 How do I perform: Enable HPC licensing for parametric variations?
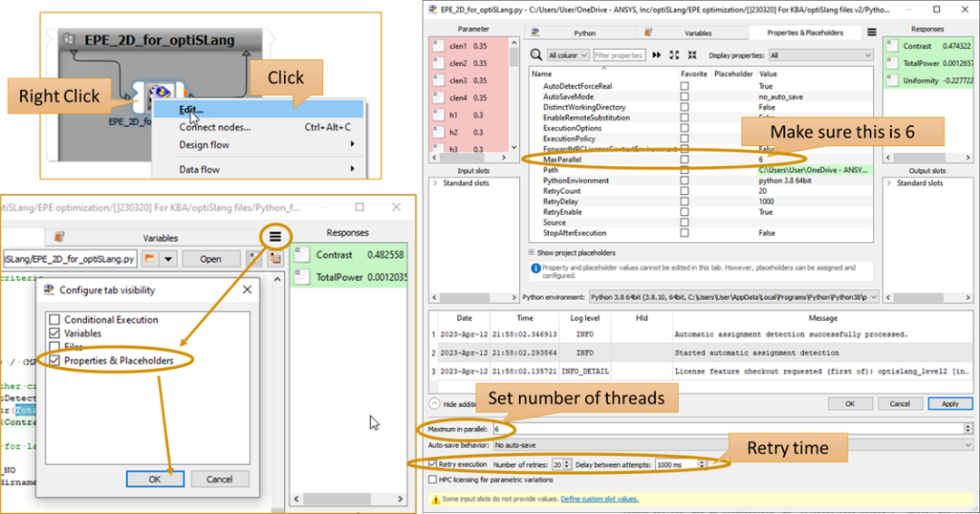point(433,480)
